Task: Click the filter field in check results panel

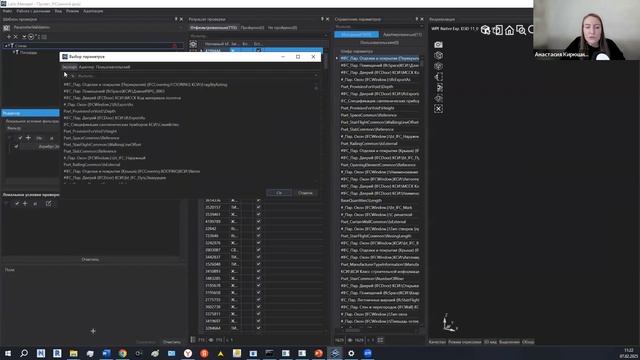Action: (257, 36)
